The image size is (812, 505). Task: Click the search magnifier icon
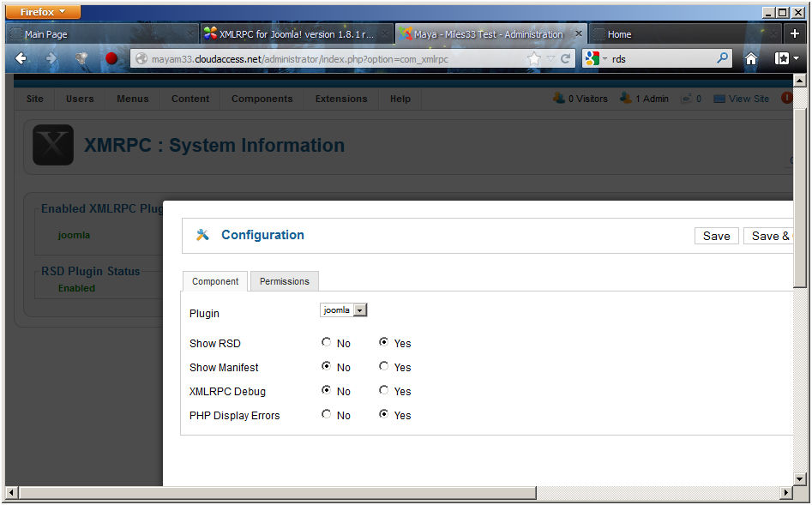click(722, 58)
